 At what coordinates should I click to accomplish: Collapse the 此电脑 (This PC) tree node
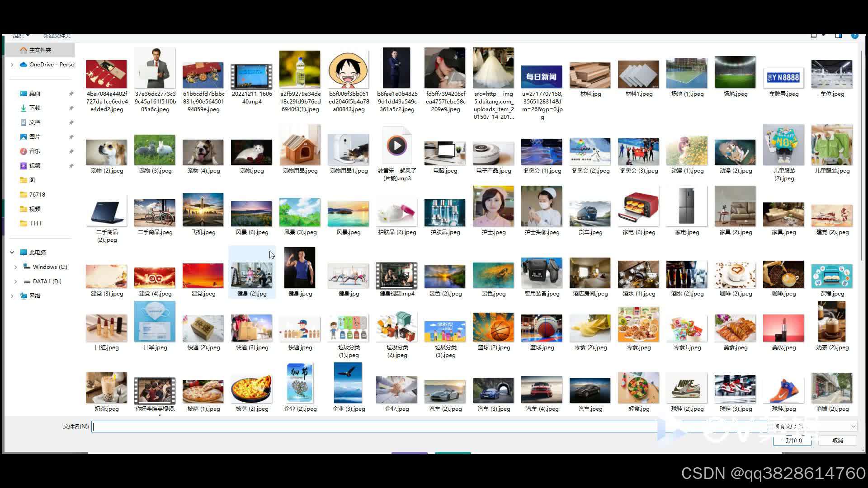pos(12,253)
